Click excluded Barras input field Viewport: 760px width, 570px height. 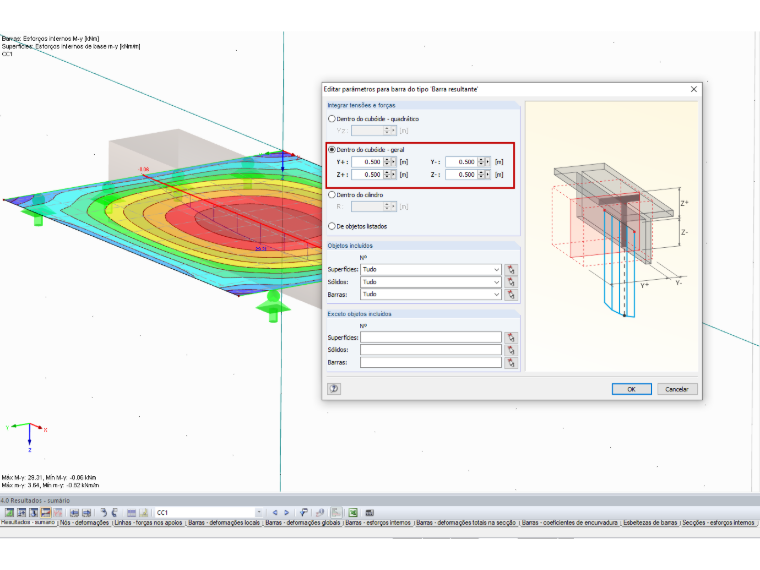430,362
